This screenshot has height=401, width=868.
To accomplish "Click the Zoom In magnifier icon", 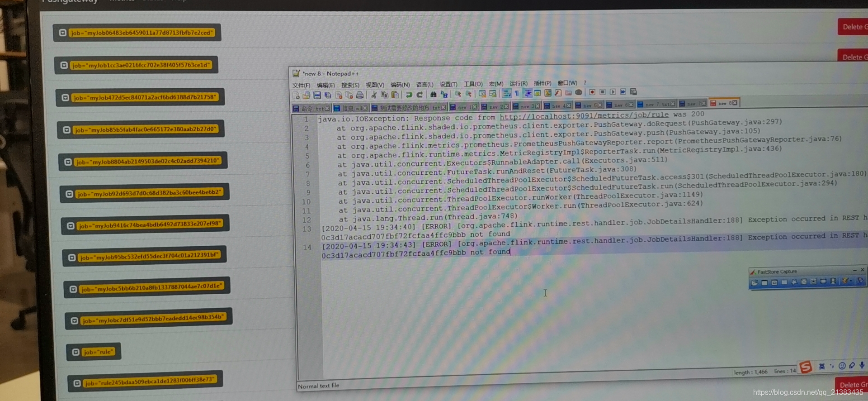I will tap(458, 94).
